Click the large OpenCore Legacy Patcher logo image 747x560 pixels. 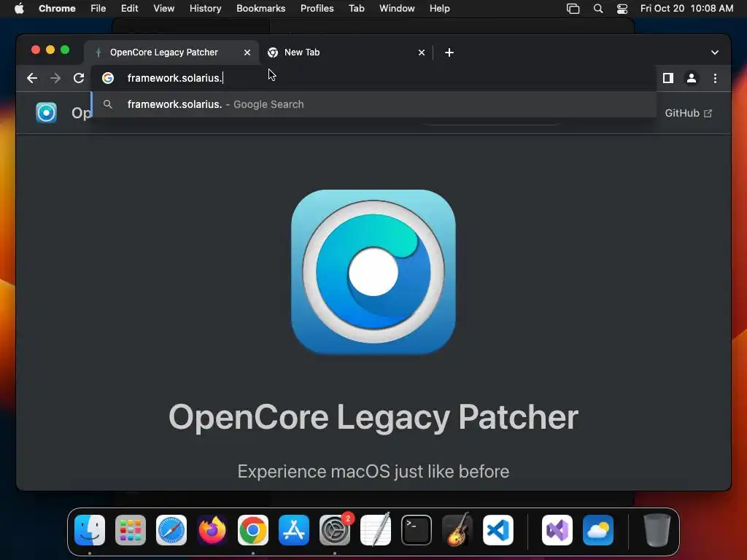coord(373,272)
